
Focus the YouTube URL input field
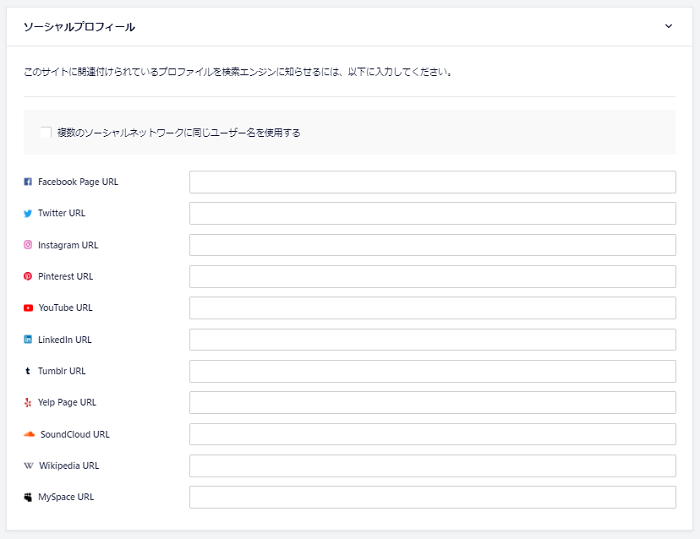tap(432, 308)
